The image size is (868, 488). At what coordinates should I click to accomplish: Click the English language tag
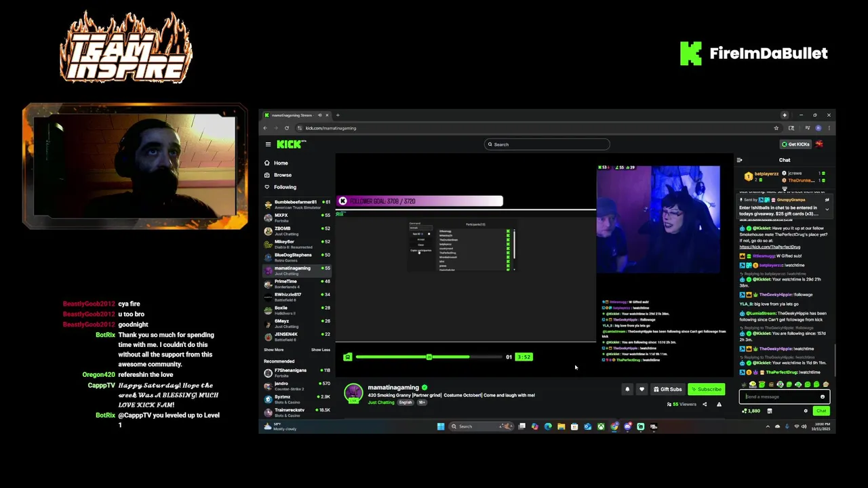point(406,403)
